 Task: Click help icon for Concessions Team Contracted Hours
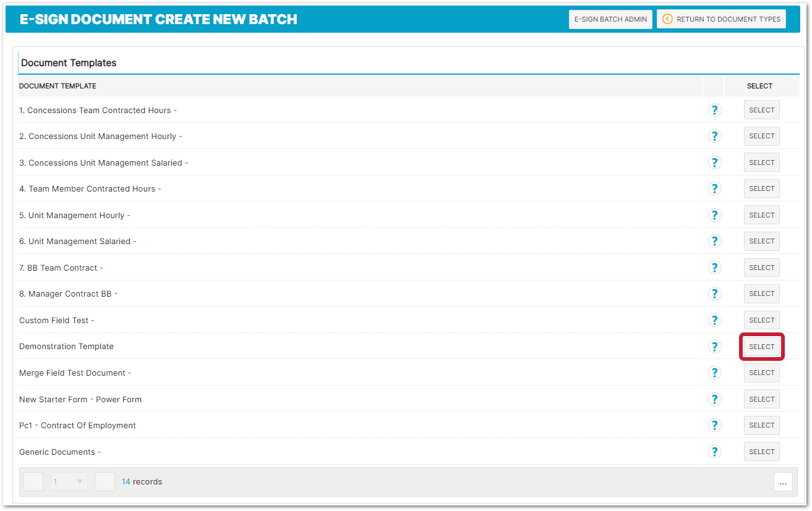(714, 110)
